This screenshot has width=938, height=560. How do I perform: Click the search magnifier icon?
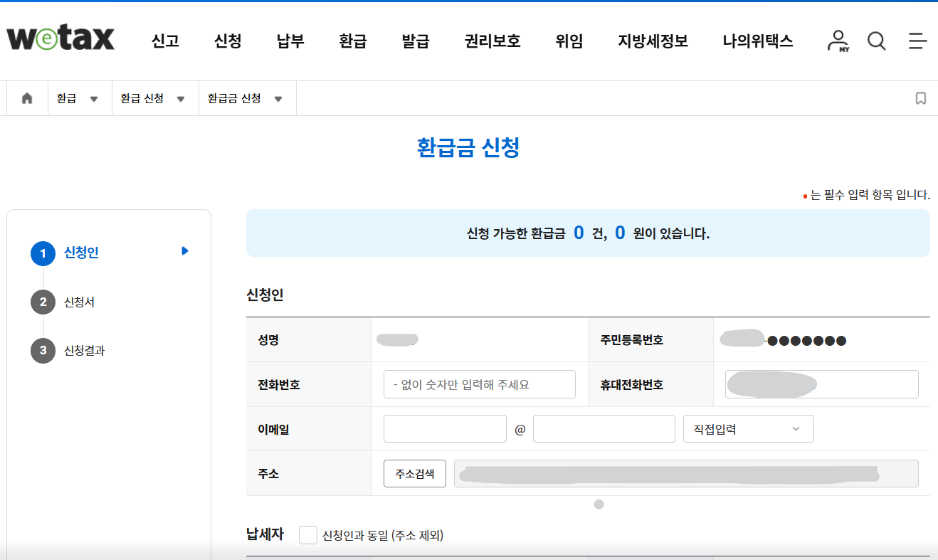[x=876, y=41]
